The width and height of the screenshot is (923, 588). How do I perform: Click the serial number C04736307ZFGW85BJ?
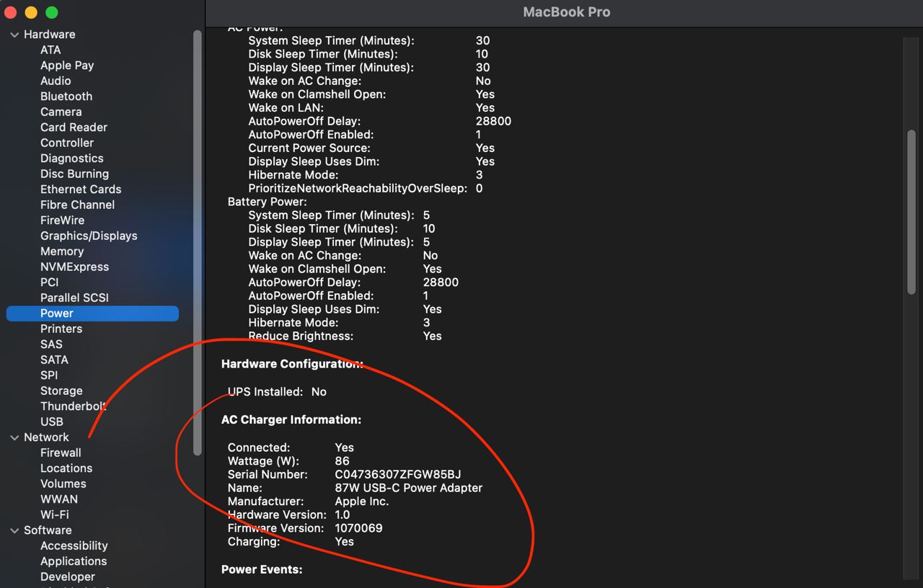398,475
